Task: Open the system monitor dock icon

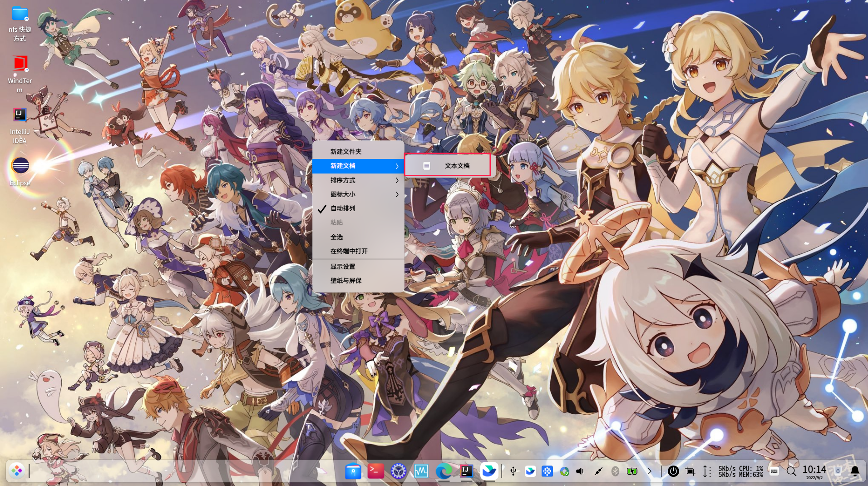Action: coord(421,471)
